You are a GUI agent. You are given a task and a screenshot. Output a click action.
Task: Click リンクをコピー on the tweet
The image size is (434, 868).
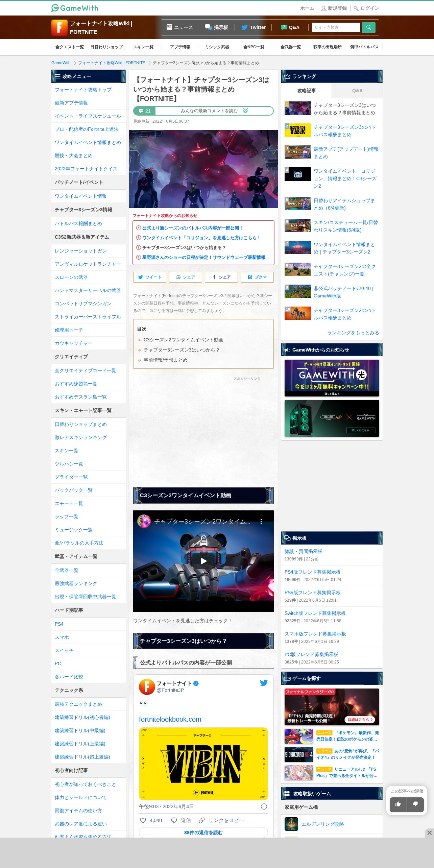pos(221,820)
